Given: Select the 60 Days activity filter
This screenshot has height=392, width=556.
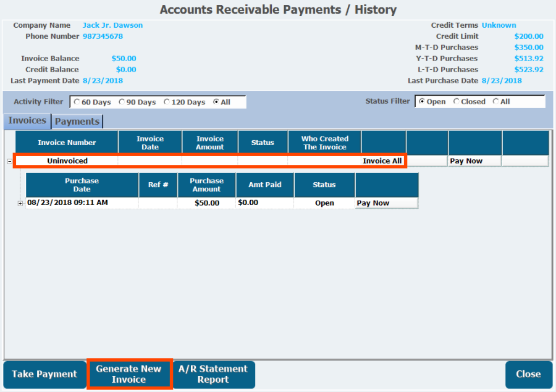Looking at the screenshot, I should coord(77,102).
